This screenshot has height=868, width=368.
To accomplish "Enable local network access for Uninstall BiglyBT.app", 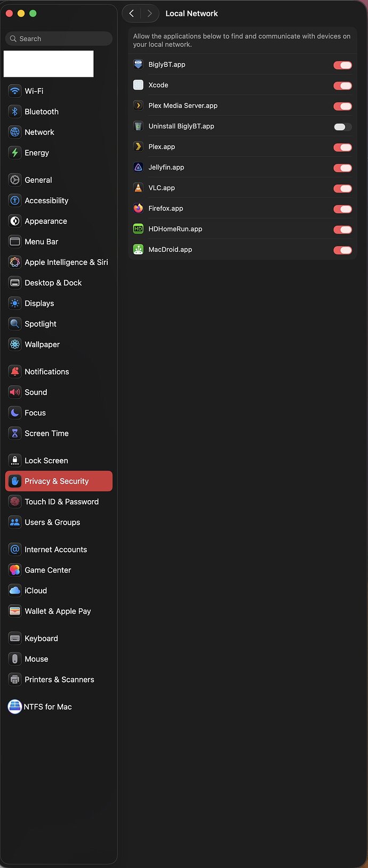I will click(342, 126).
